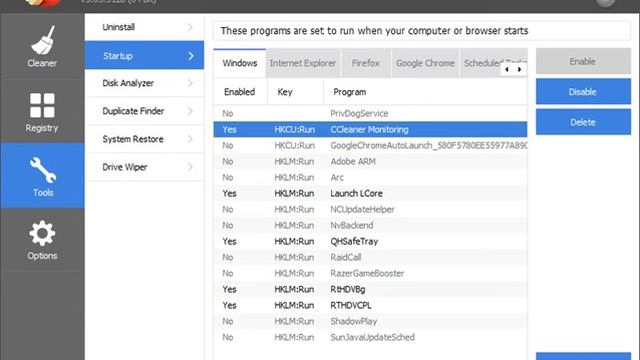The width and height of the screenshot is (640, 360).
Task: Click the HKLM:Run key of RaidCall
Action: [294, 257]
